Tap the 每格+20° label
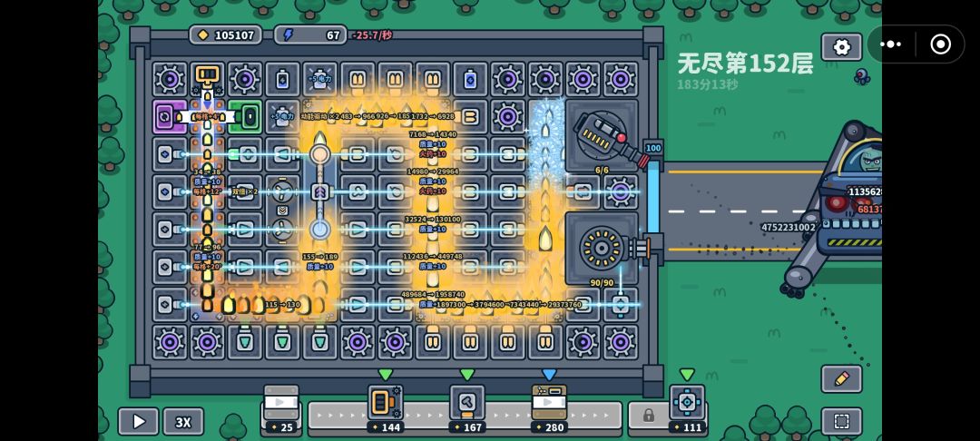Viewport: 980px width, 441px height. pos(207,266)
